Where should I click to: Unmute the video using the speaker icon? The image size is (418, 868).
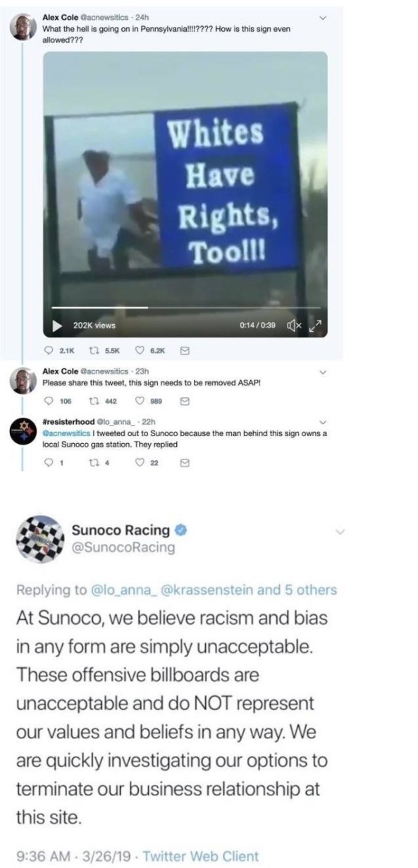(x=295, y=325)
